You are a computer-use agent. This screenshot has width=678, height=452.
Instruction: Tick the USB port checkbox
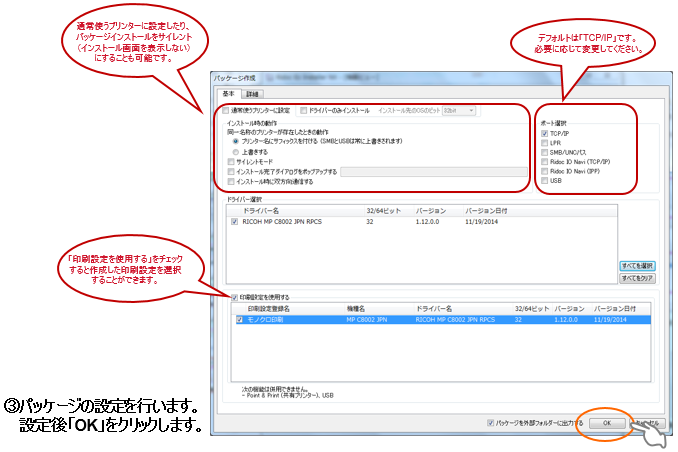545,183
